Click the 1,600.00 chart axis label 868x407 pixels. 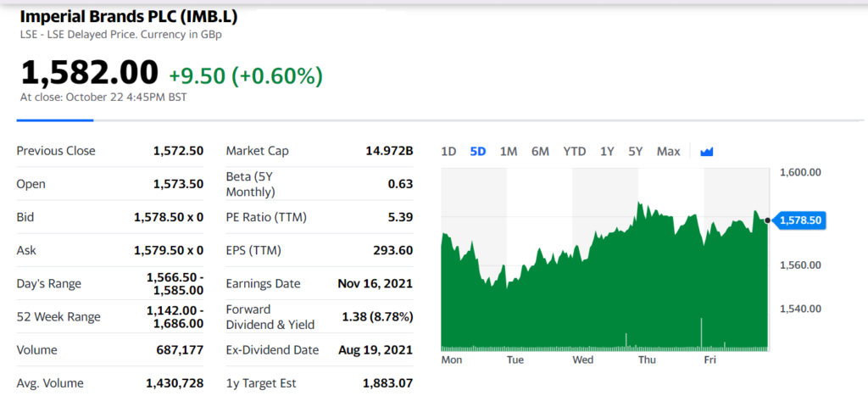click(800, 172)
